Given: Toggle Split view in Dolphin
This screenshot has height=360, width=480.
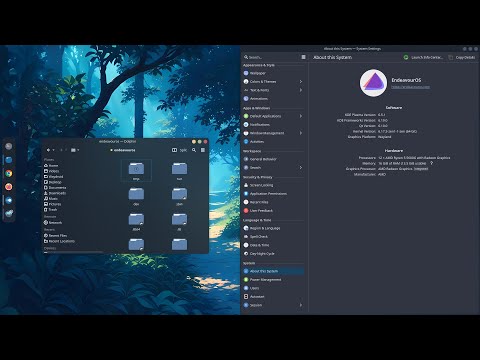Looking at the screenshot, I should [179, 150].
